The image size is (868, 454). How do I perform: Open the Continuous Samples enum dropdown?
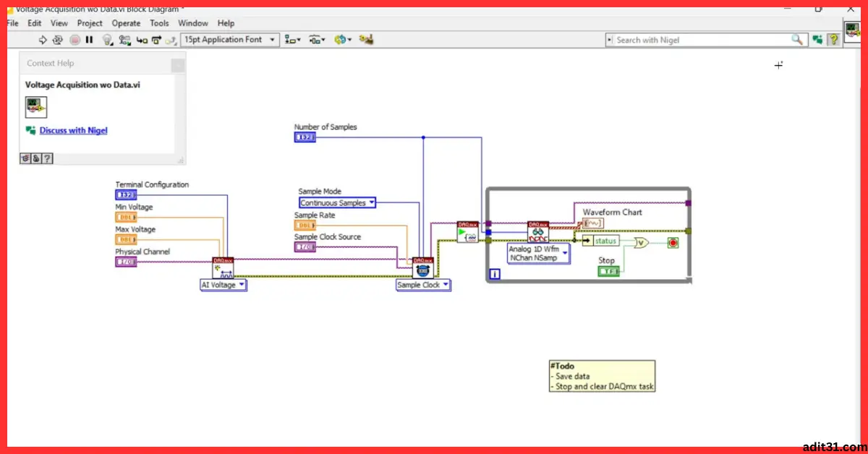[x=338, y=203]
